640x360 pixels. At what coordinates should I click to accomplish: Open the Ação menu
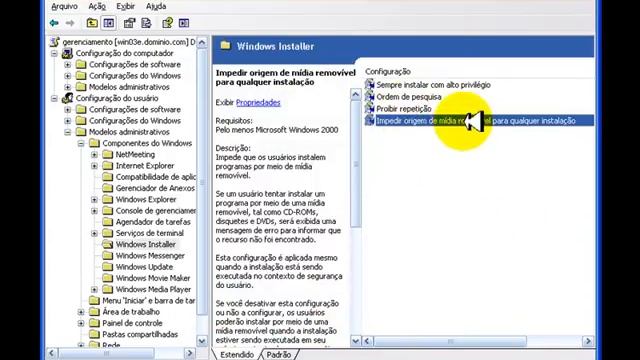pyautogui.click(x=97, y=6)
